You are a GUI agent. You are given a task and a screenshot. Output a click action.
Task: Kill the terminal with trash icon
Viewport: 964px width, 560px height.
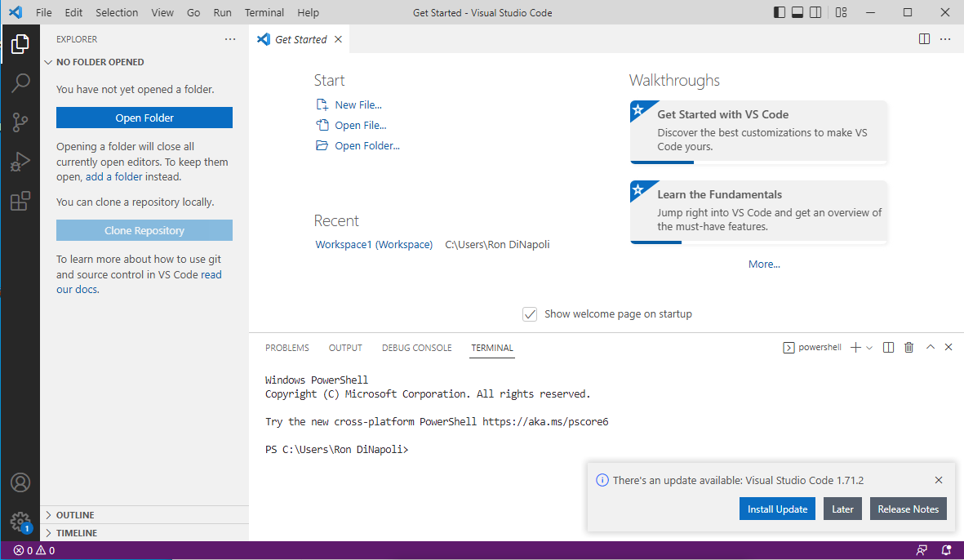(908, 348)
